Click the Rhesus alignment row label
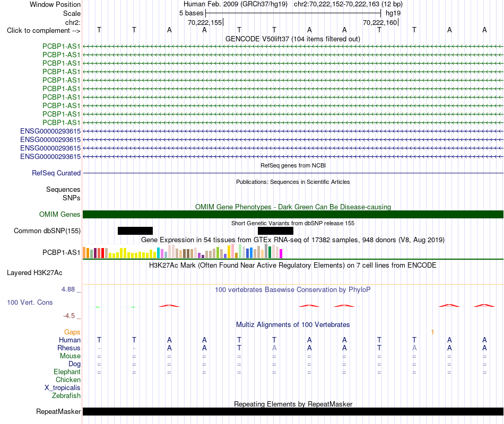 pyautogui.click(x=69, y=348)
